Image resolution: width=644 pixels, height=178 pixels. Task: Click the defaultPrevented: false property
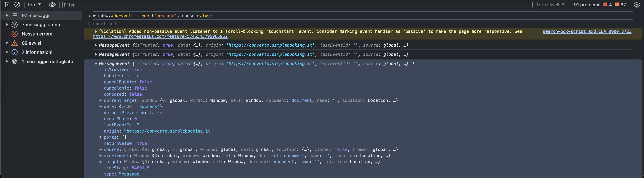point(133,113)
